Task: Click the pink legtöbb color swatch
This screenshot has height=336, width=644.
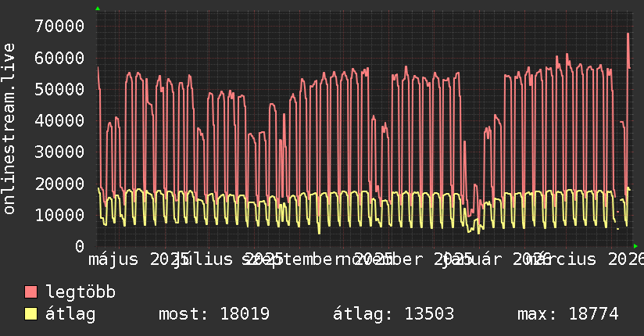Action: click(30, 291)
